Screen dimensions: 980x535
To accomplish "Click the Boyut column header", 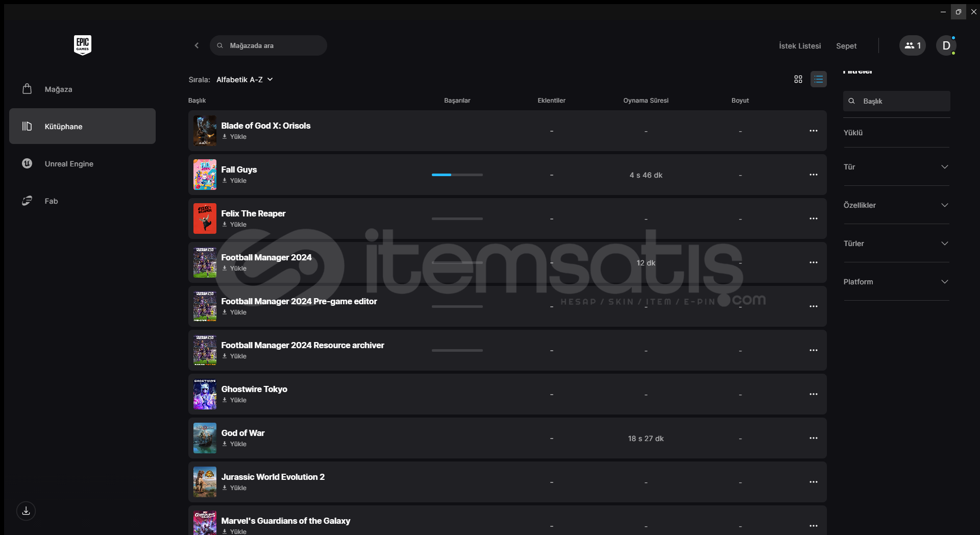I will coord(740,101).
